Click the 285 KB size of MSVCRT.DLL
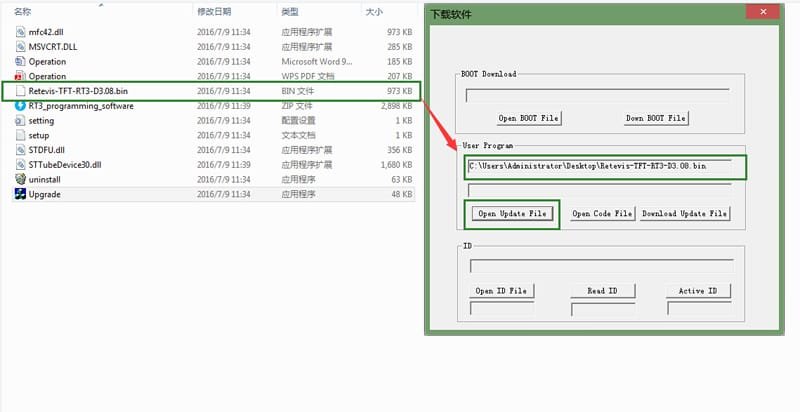The image size is (800, 412). tap(399, 46)
